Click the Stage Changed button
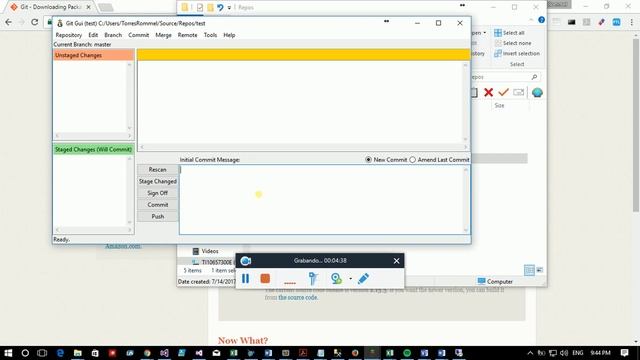 [158, 181]
